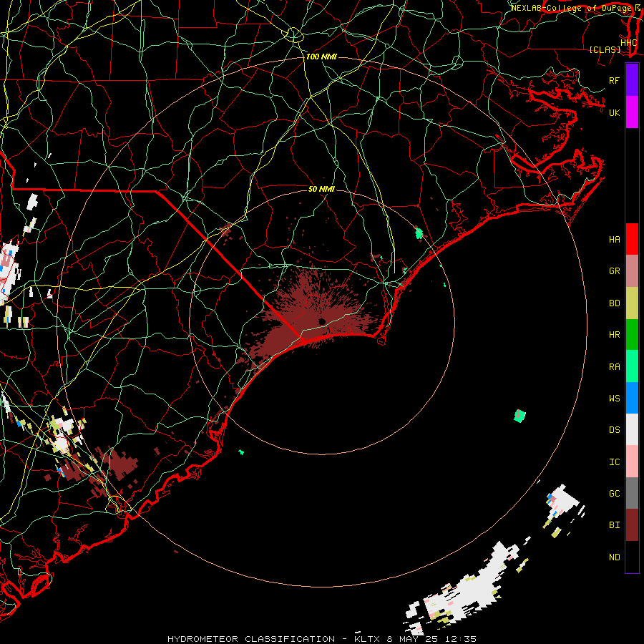
Task: Click the "HR" legend label
Action: pos(614,335)
